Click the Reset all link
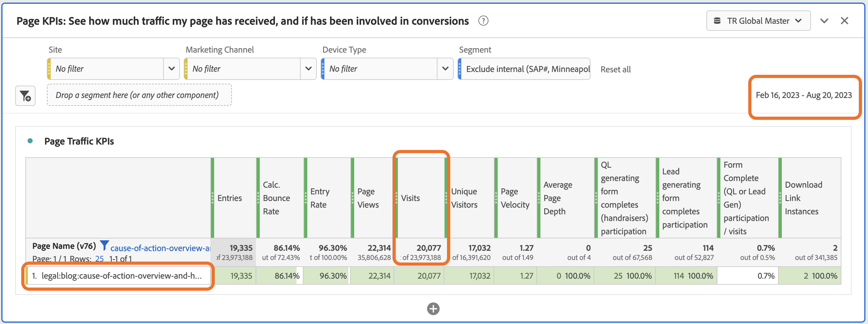The image size is (868, 324). (615, 69)
